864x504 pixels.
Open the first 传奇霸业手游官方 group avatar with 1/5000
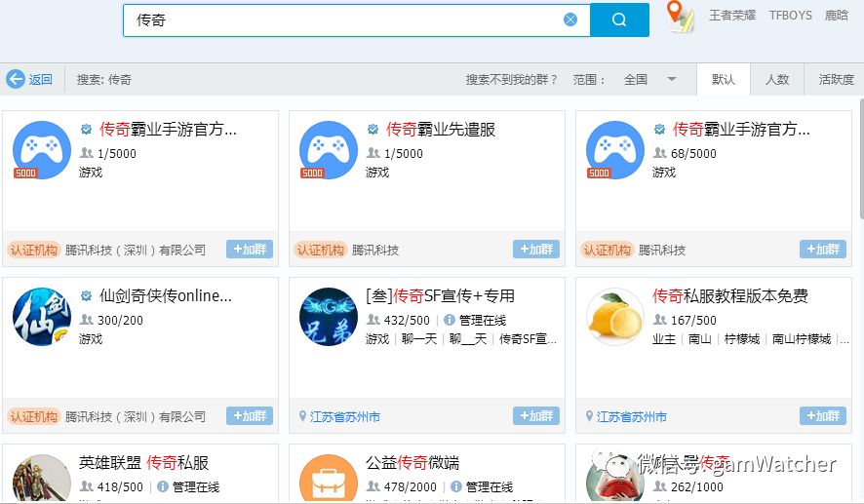pyautogui.click(x=42, y=150)
